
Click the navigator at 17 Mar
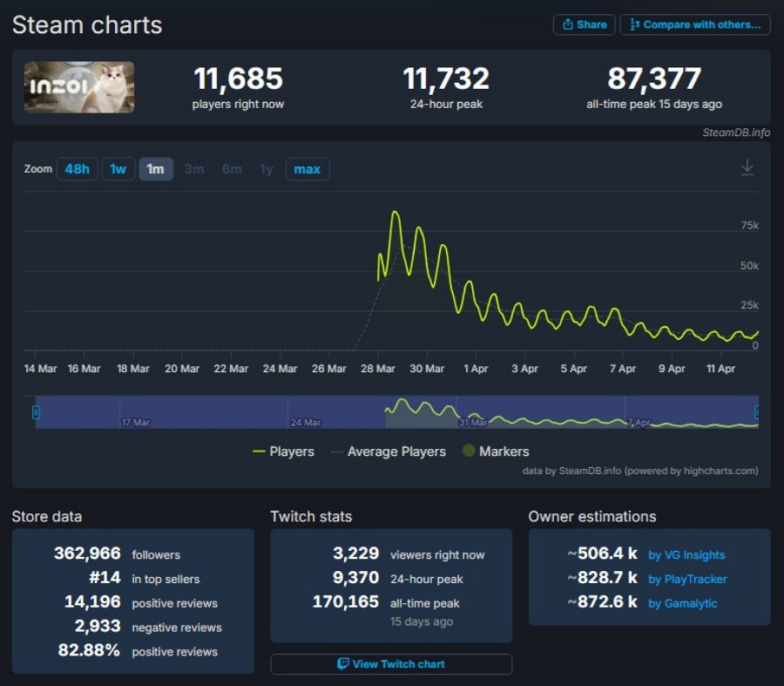click(x=136, y=422)
